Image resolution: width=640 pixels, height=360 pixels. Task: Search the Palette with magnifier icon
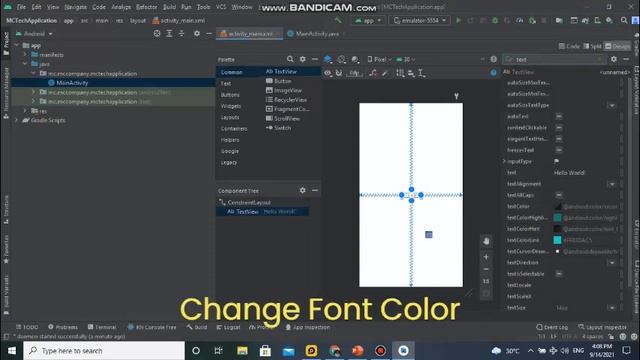[290, 59]
